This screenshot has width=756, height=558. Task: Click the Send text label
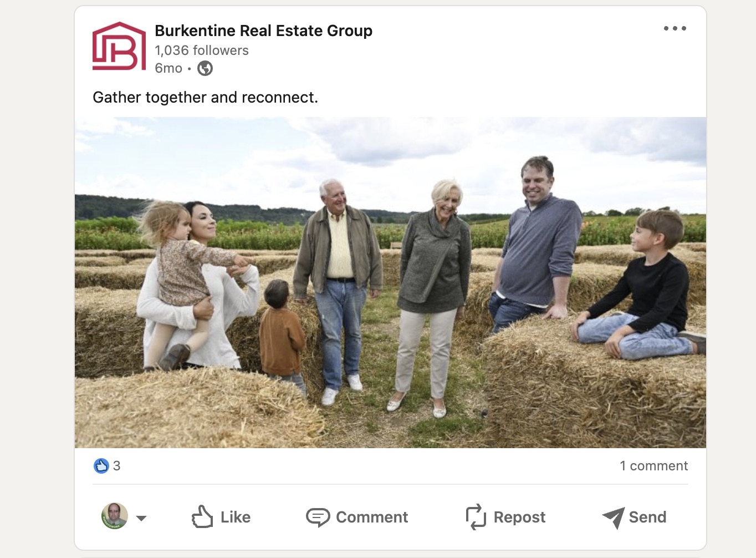click(647, 518)
